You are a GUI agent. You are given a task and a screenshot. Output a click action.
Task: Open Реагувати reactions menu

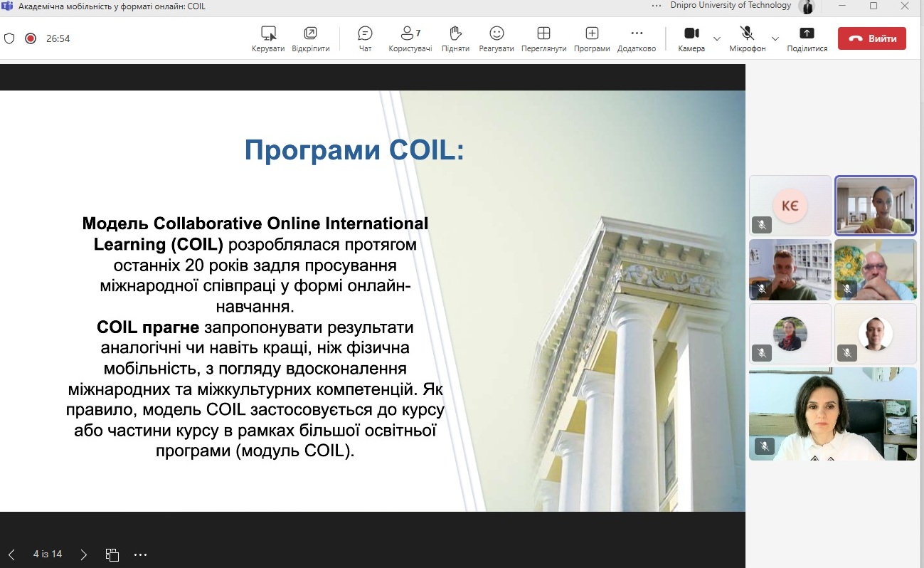click(x=496, y=38)
